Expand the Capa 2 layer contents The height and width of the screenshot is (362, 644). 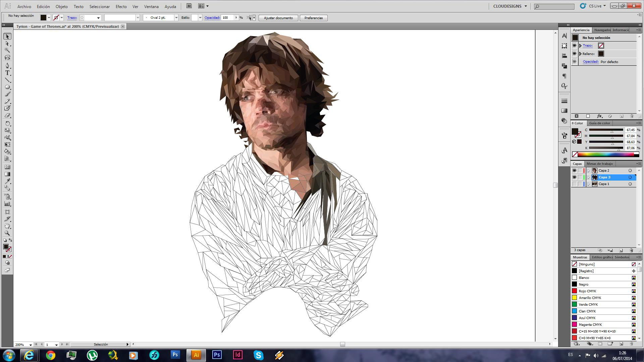[x=588, y=171]
